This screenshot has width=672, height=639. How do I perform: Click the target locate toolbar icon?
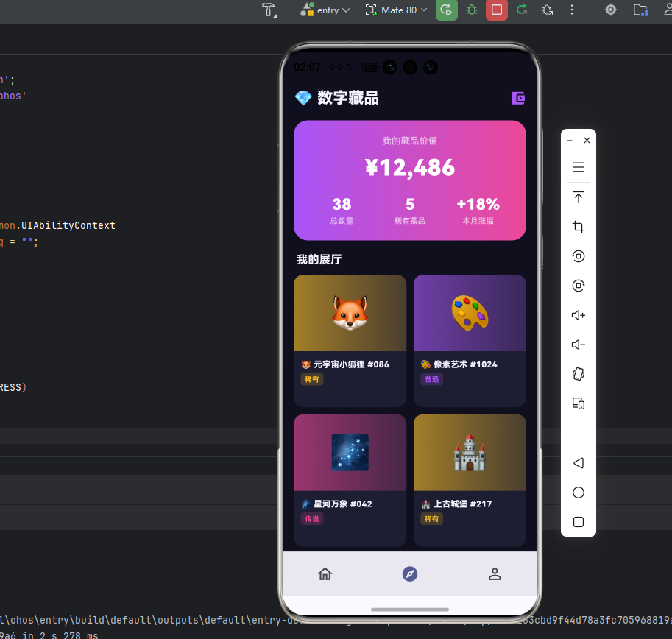[611, 10]
